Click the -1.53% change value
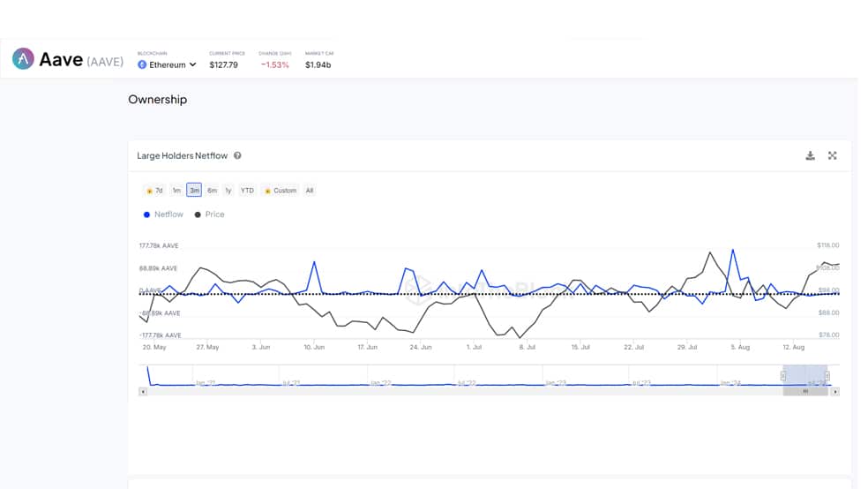The width and height of the screenshot is (868, 489). coord(275,64)
